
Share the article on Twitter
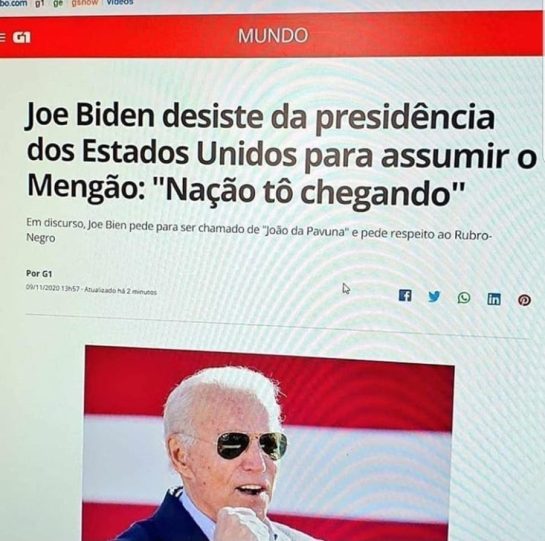434,297
